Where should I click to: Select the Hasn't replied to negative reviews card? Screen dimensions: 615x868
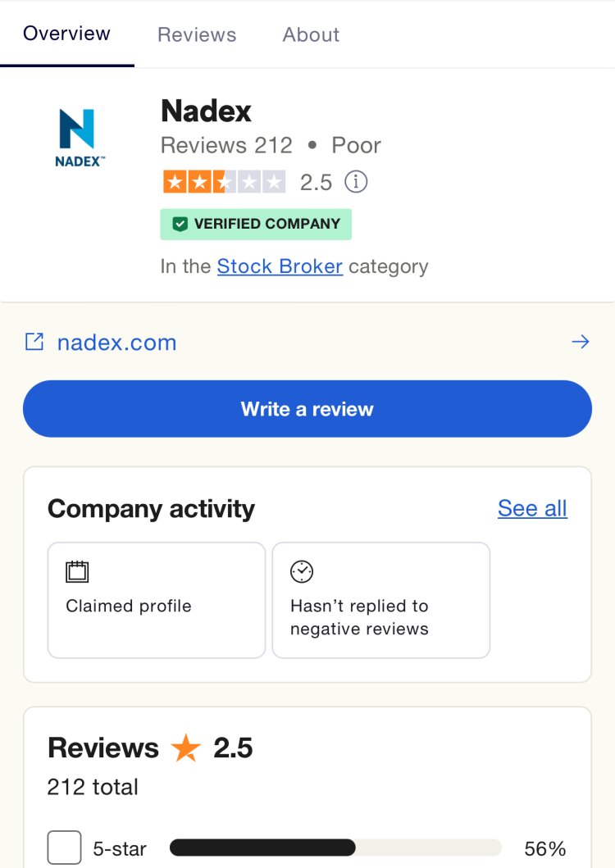381,600
